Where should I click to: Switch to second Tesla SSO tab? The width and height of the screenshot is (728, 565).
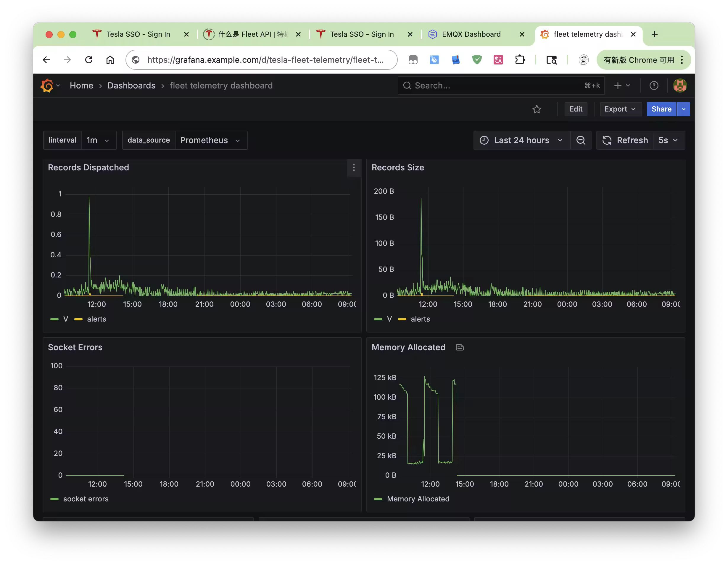(x=362, y=34)
